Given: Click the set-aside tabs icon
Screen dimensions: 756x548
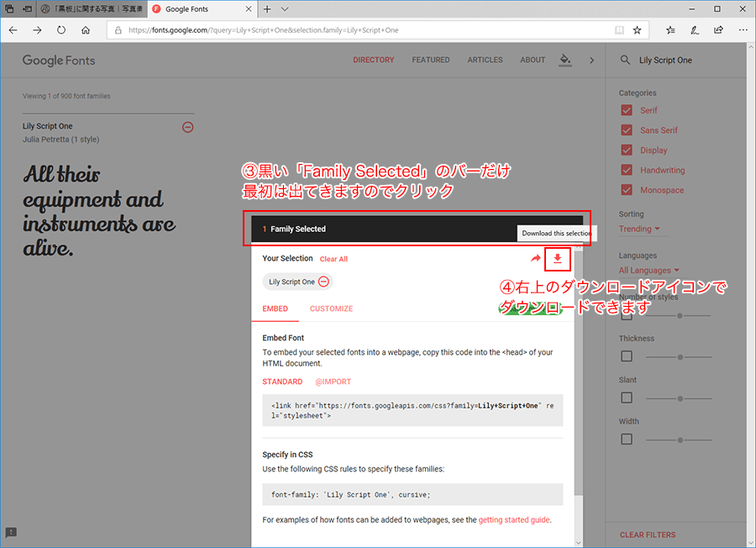Looking at the screenshot, I should [28, 8].
